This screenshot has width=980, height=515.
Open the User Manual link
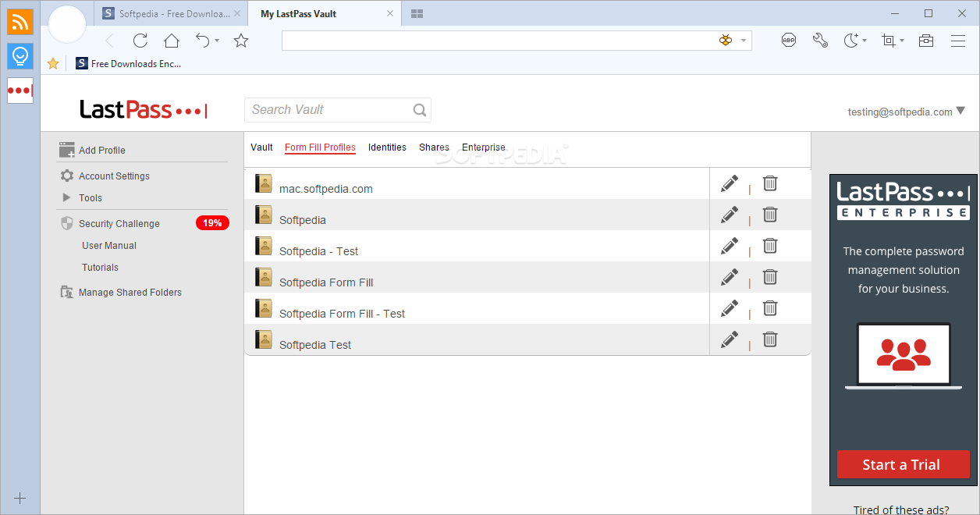pos(109,245)
